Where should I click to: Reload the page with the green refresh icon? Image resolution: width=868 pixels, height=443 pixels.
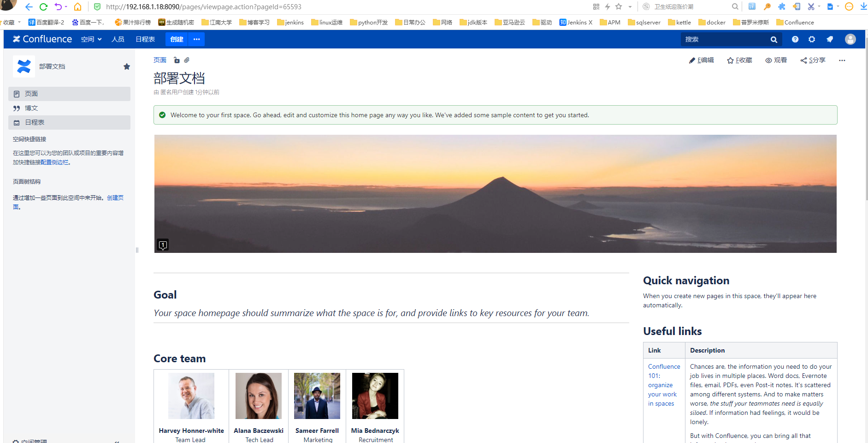[43, 7]
